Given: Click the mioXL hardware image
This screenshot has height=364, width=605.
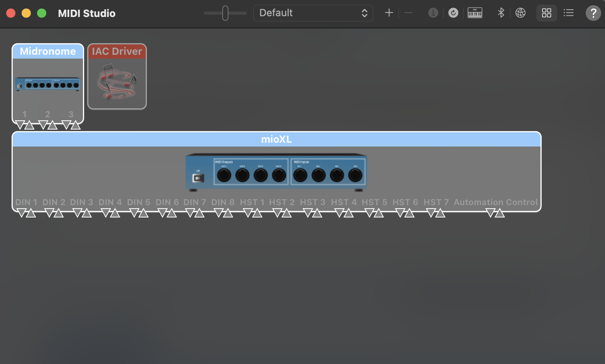Looking at the screenshot, I should coord(276,172).
